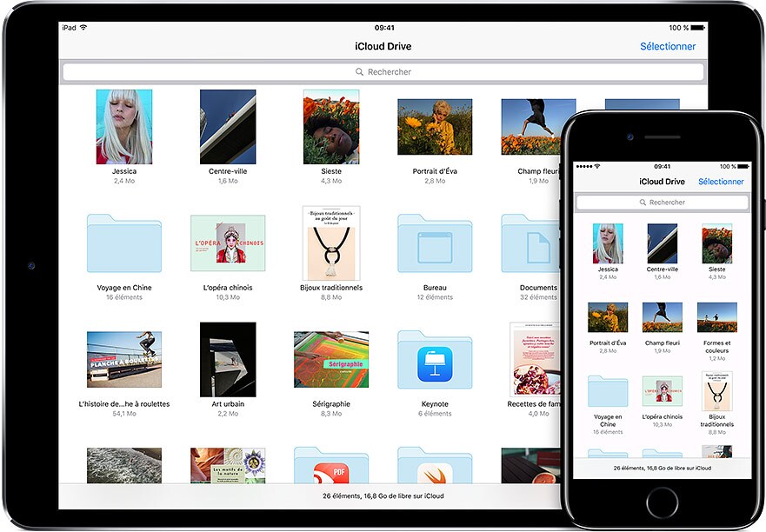Tap the iPhone Home button
Viewport: 766px width, 532px height.
pos(663,502)
